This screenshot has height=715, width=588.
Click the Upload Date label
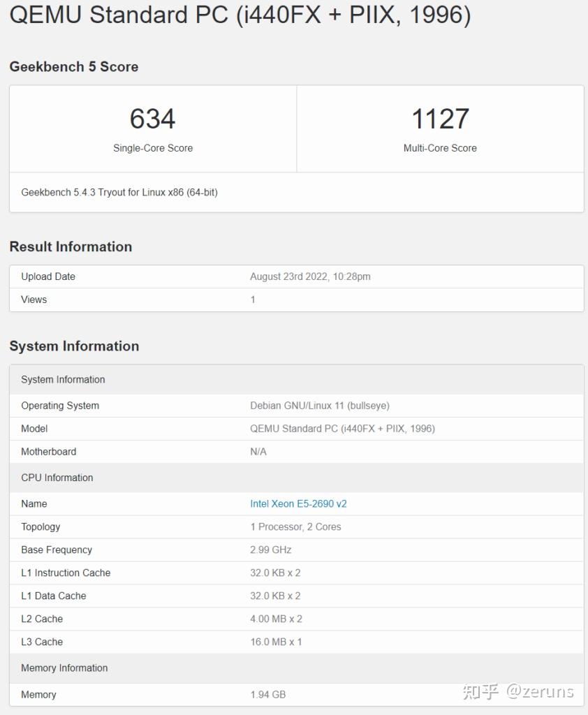tap(48, 277)
